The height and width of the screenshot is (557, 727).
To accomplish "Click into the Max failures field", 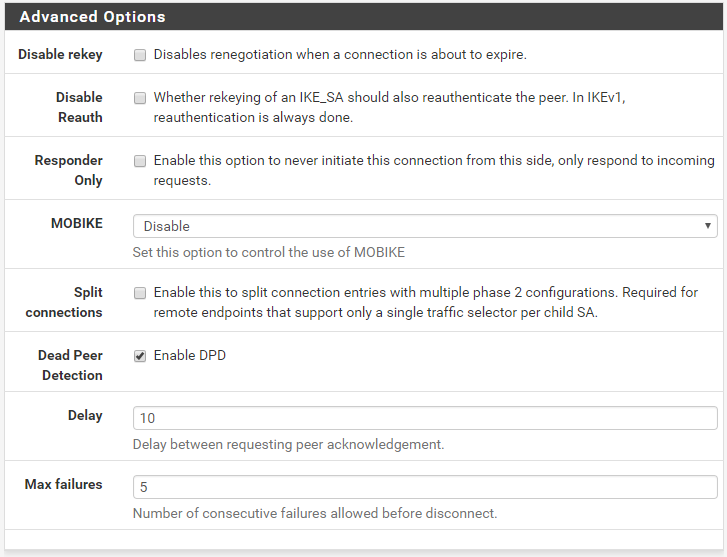I will [425, 487].
